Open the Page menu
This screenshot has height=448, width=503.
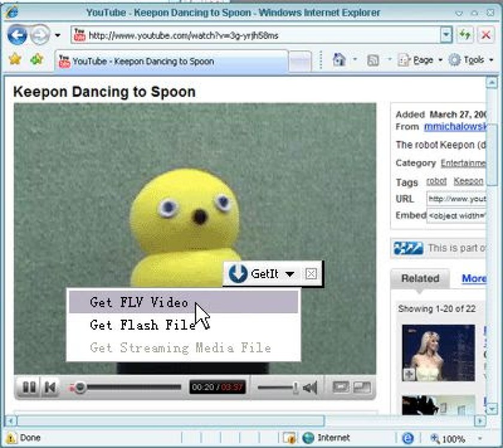click(x=420, y=60)
